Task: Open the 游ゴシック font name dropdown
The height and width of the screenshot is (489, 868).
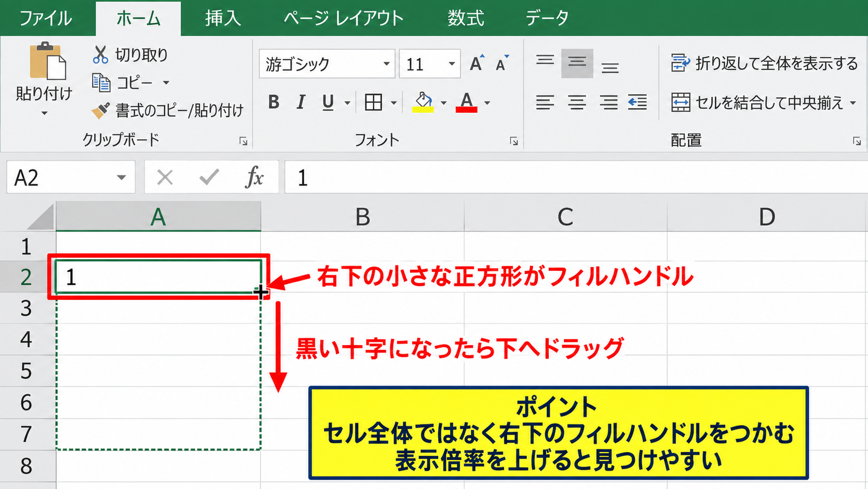Action: pos(386,64)
